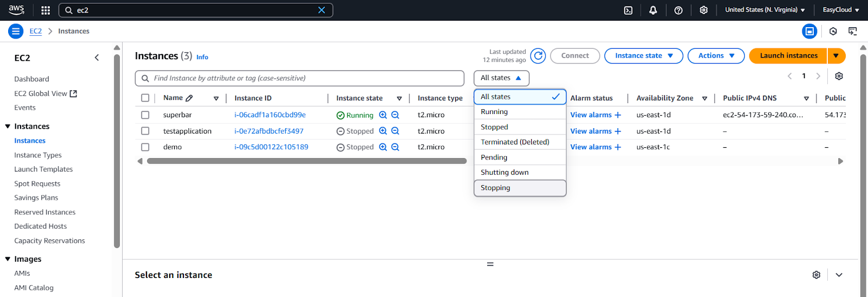Open the Info link beside Instances
The image size is (868, 297).
click(202, 57)
